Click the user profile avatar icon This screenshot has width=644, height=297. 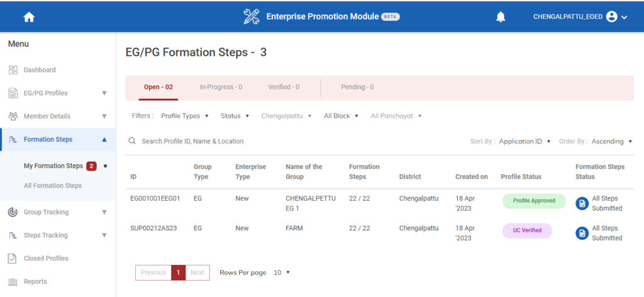[611, 17]
